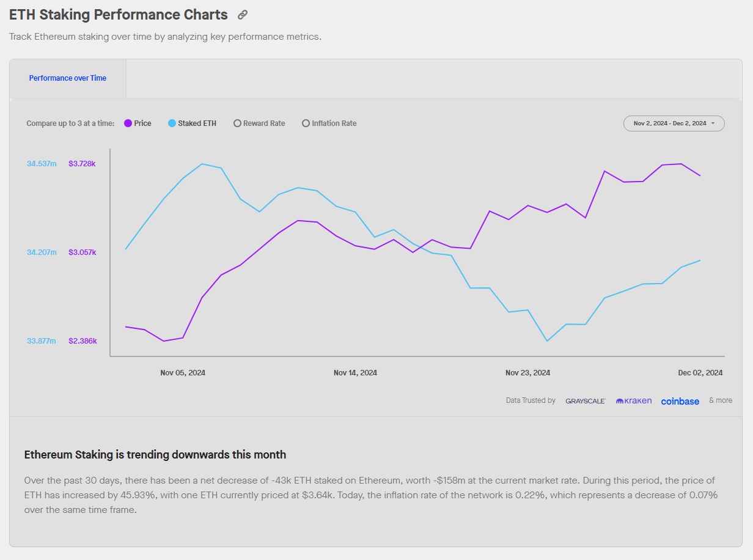
Task: Click the $3.728k price axis value
Action: coord(82,164)
